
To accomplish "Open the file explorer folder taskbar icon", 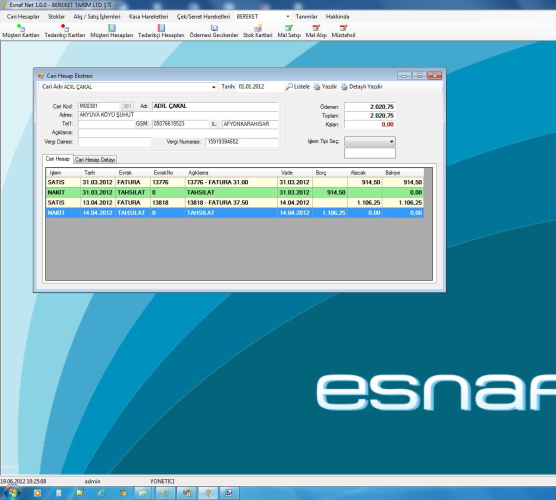I will 143,493.
